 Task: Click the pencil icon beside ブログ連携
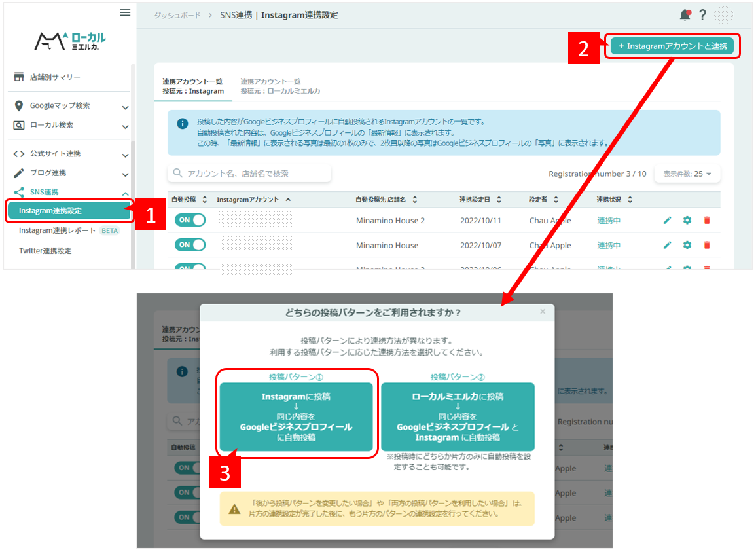(x=19, y=173)
